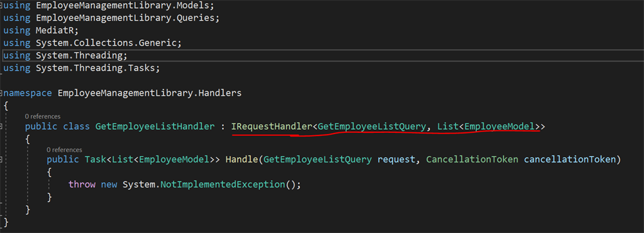The height and width of the screenshot is (233, 644).
Task: Click the "class" keyword
Action: coord(76,127)
